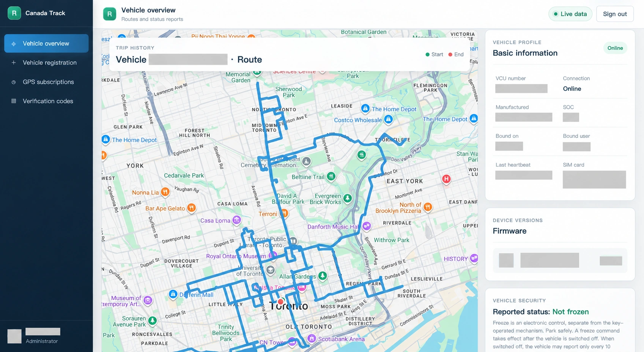Viewport: 644px width, 352px height.
Task: Click the crosshair icon beside Vehicle overview
Action: 14,44
